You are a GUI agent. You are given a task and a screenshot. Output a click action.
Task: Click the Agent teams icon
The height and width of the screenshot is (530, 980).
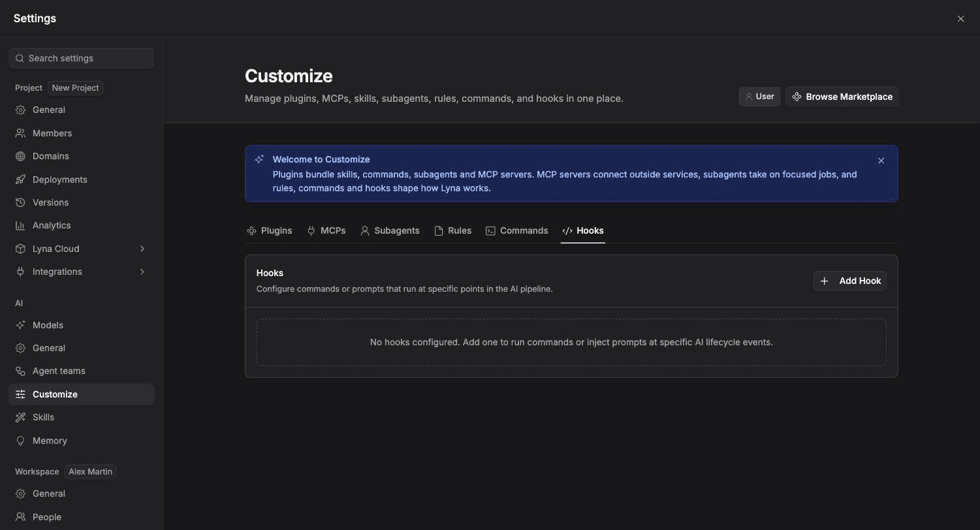[x=20, y=371]
